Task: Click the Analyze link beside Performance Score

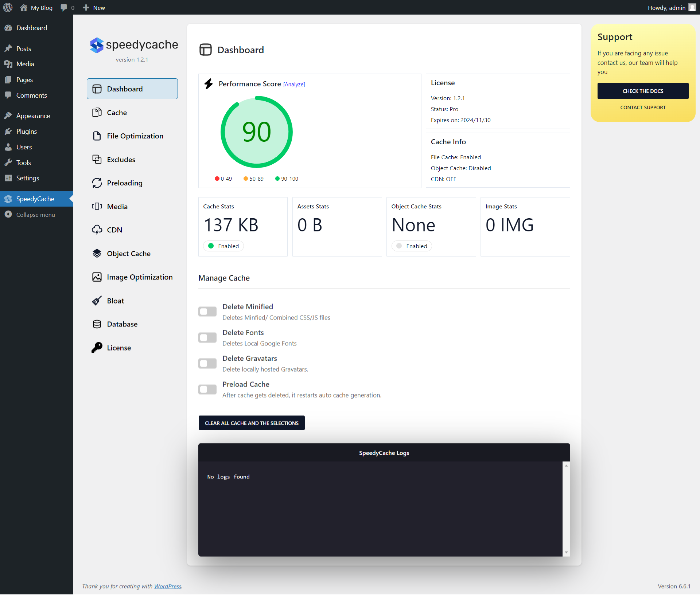Action: [294, 85]
